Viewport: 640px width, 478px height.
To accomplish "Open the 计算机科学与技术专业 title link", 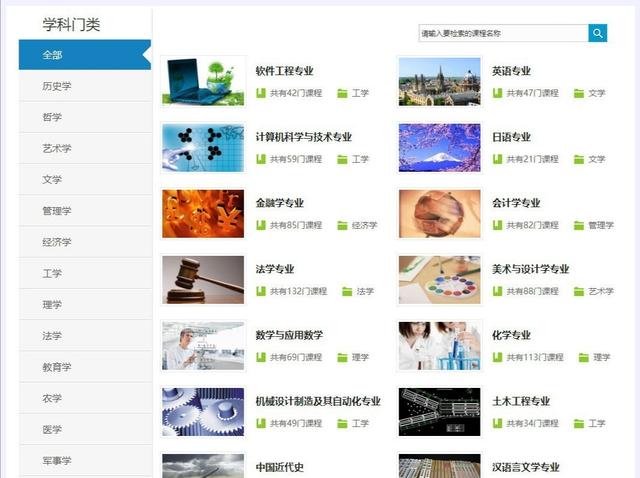I will click(x=304, y=137).
